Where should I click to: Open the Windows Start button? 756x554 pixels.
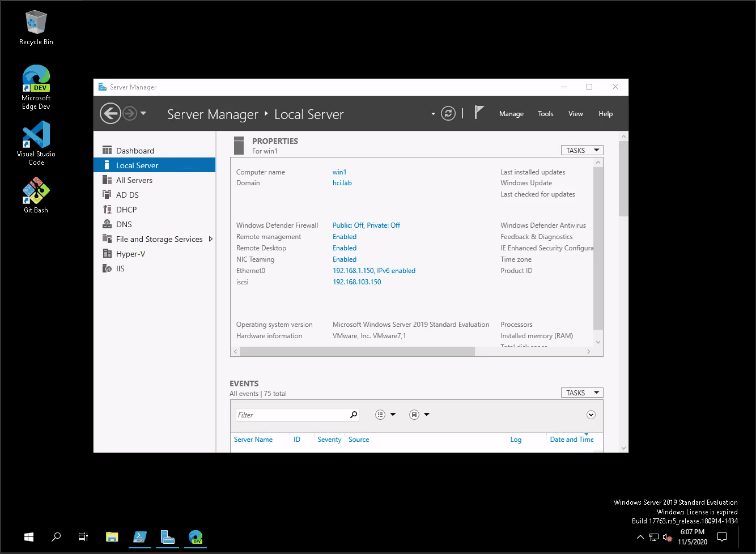tap(29, 537)
